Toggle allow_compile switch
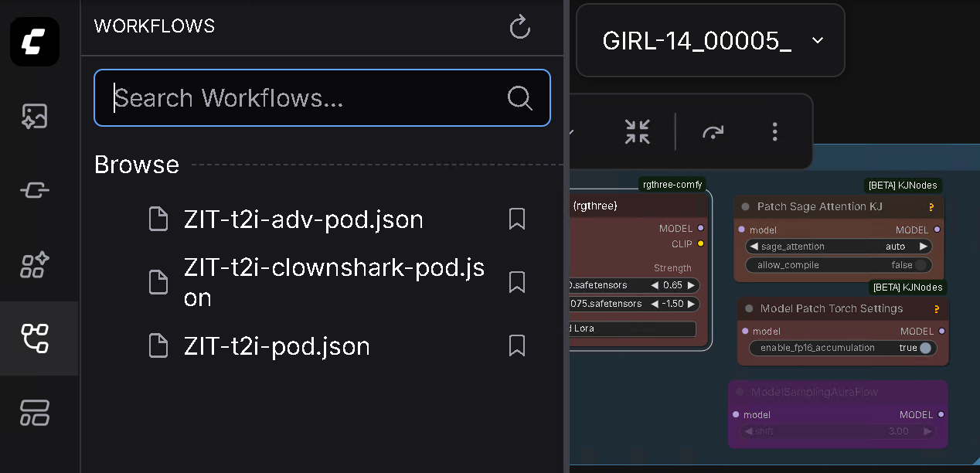The image size is (980, 473). tap(920, 265)
